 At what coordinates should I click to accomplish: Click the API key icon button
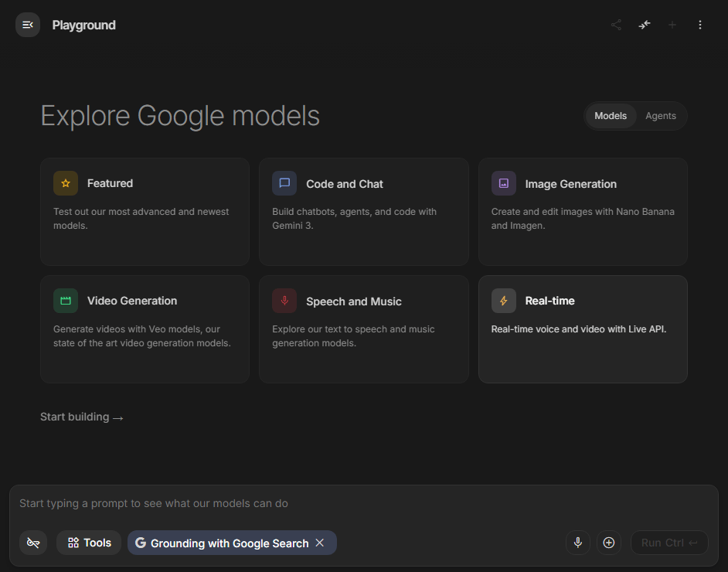pyautogui.click(x=33, y=543)
